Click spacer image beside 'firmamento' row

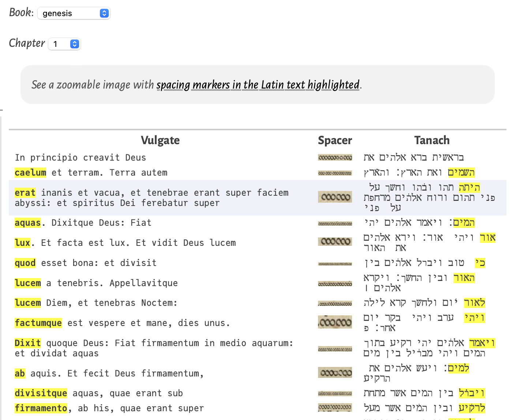point(335,407)
